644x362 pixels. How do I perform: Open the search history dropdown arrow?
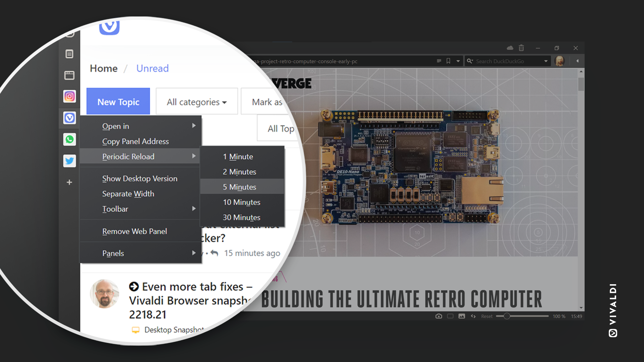546,61
